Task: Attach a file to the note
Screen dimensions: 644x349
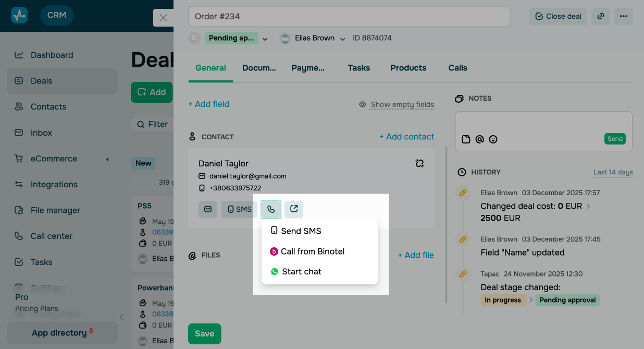Action: tap(466, 139)
